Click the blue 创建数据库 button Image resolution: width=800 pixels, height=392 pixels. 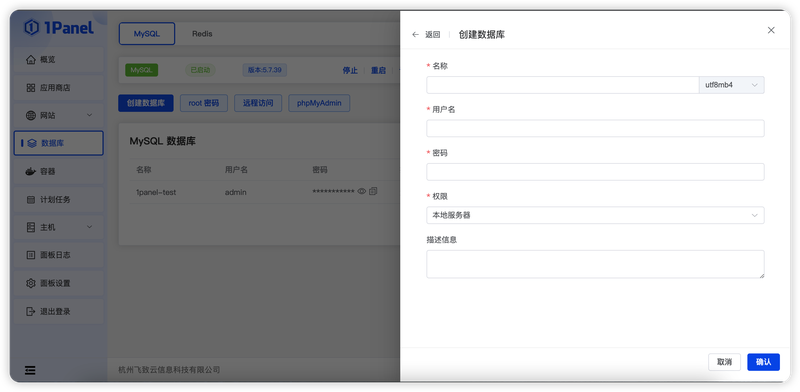tap(146, 103)
